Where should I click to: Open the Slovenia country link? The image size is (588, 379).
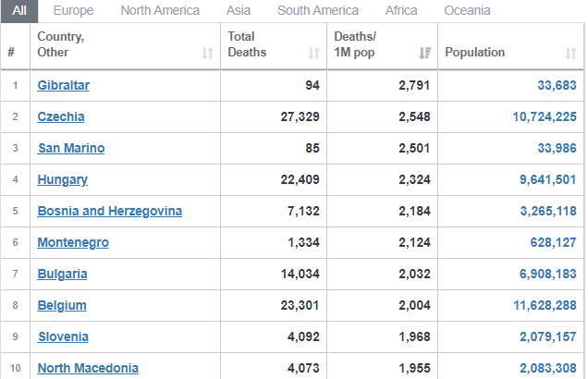[64, 337]
